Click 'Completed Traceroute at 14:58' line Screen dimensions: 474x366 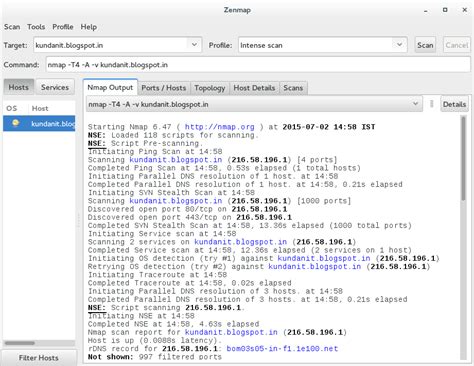pos(189,283)
